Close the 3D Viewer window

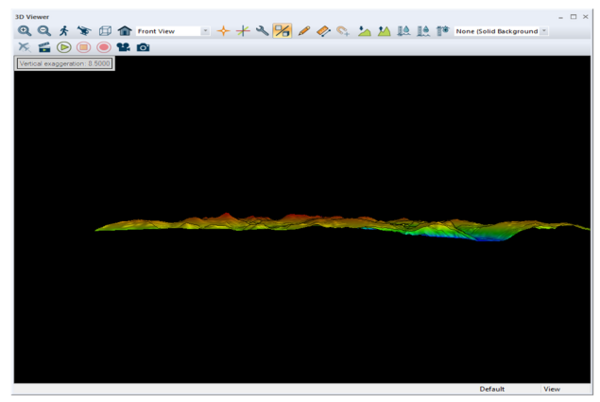pos(585,16)
